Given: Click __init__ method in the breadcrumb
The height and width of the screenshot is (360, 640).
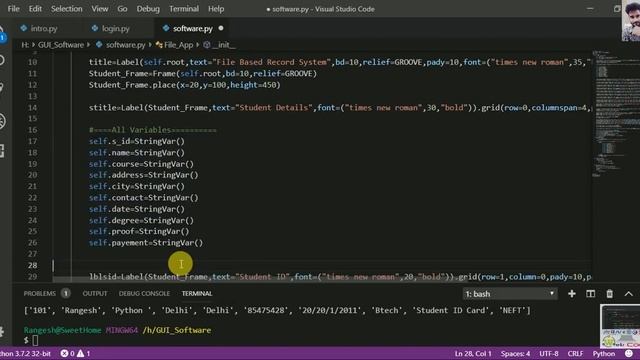Looking at the screenshot, I should (224, 45).
